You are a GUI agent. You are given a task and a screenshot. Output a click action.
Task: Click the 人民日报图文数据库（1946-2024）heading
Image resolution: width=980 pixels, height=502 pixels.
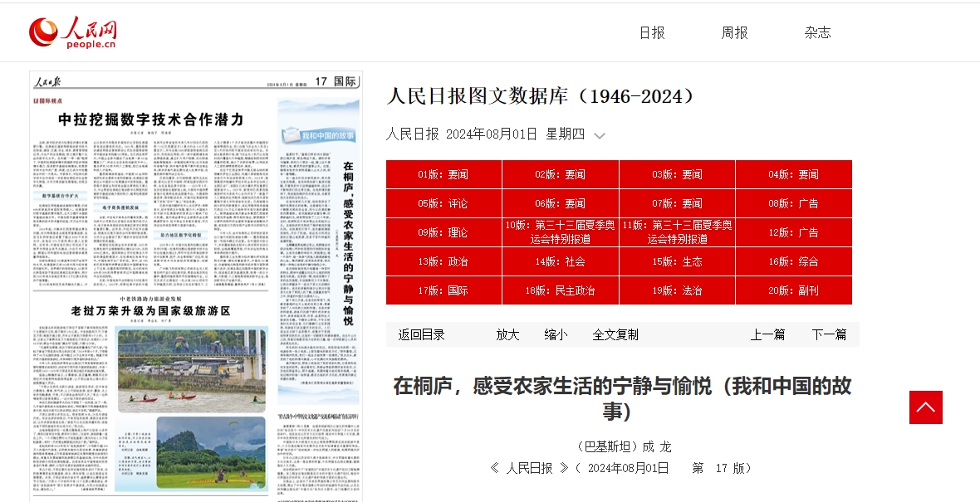tap(541, 96)
